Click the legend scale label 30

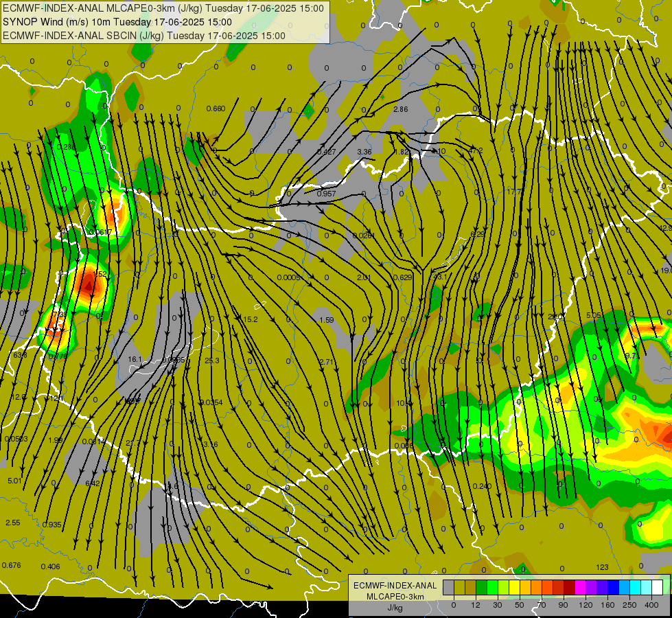tap(498, 605)
